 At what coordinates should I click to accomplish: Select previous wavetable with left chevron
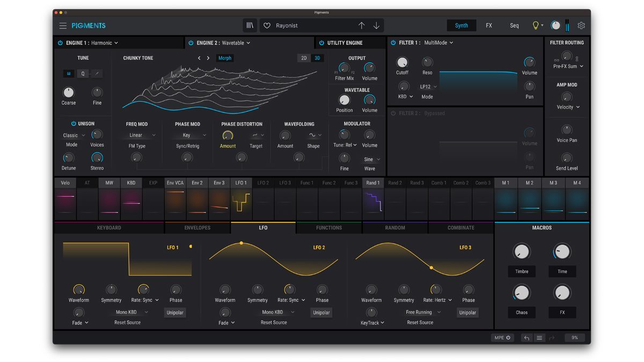coord(199,58)
